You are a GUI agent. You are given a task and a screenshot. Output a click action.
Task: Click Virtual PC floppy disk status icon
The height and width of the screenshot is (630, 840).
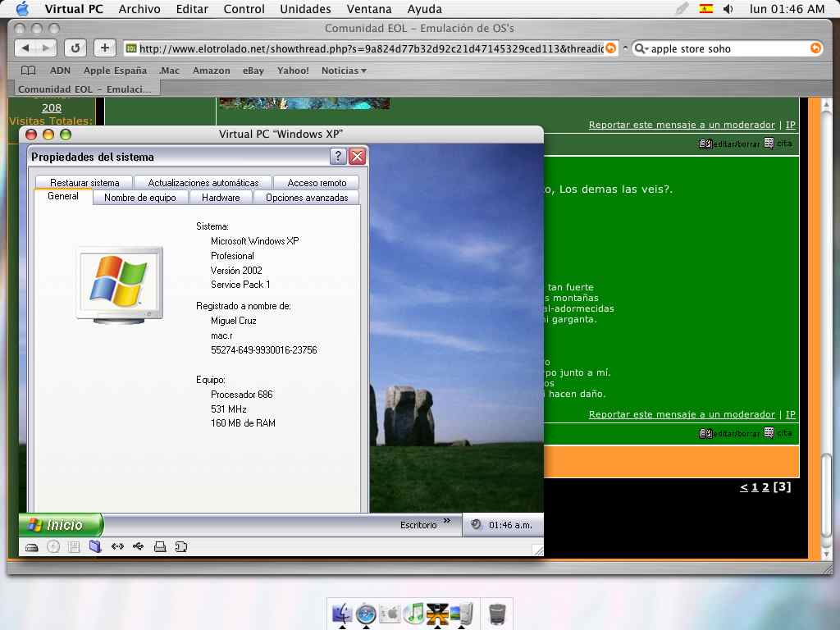point(74,546)
